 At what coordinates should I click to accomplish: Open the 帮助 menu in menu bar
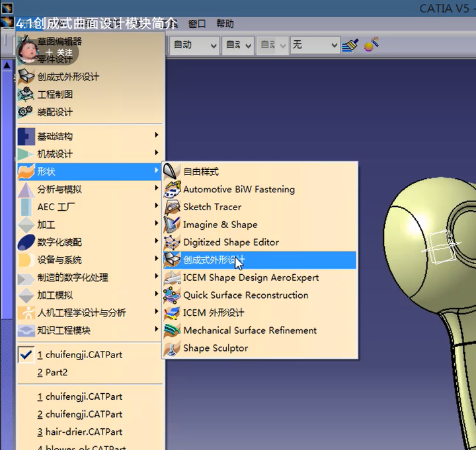coord(224,24)
